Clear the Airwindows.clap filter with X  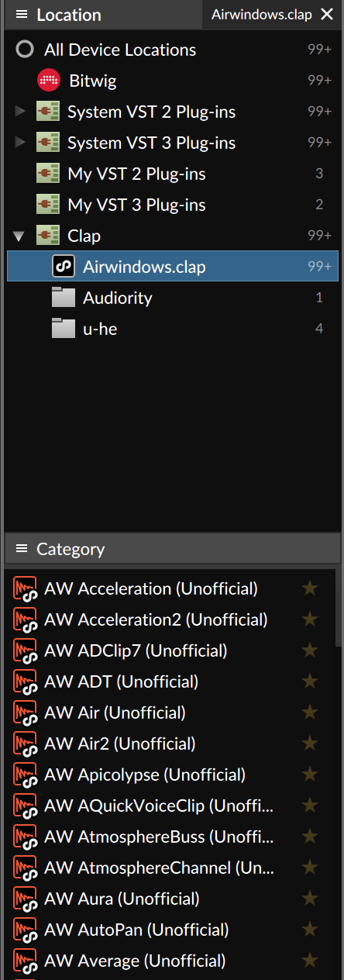[x=326, y=14]
